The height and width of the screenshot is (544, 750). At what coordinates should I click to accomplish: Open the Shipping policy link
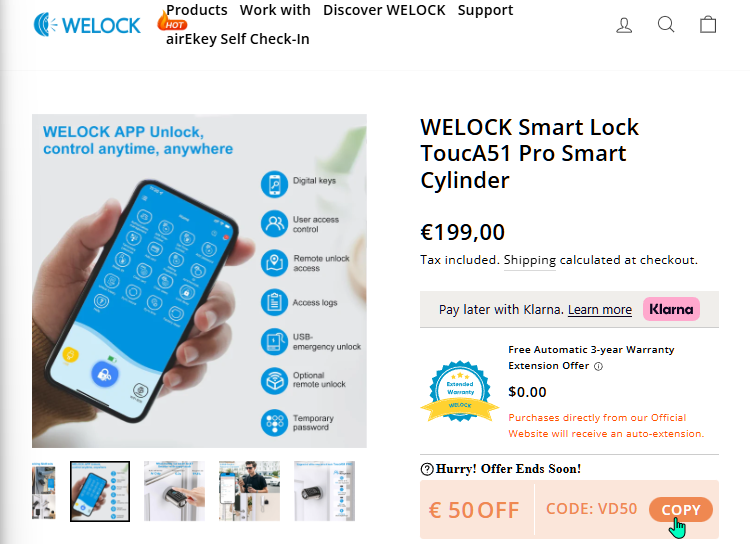(x=529, y=260)
